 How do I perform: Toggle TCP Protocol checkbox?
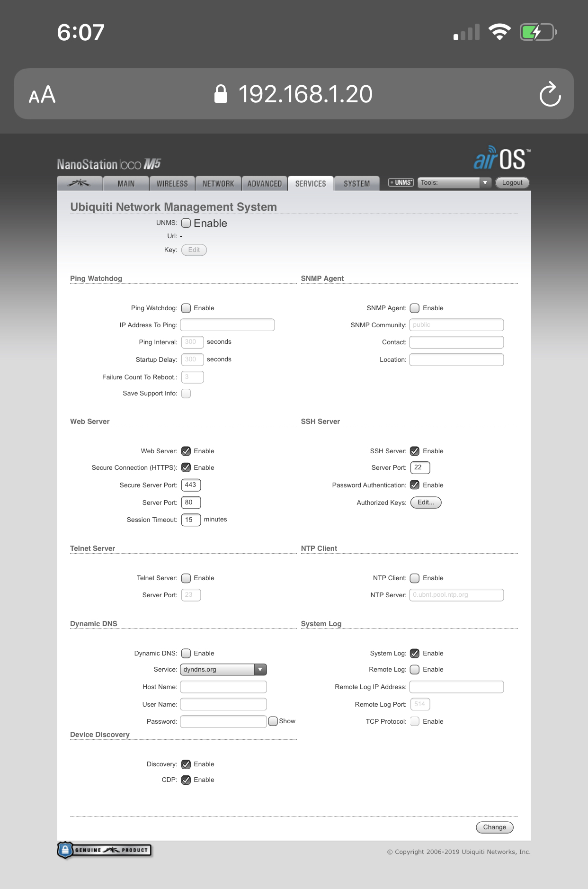(x=415, y=721)
